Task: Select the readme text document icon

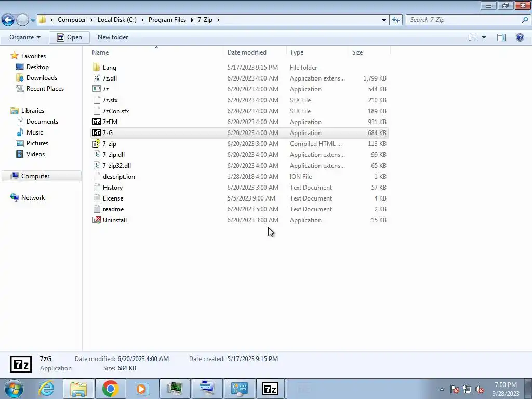Action: 97,209
